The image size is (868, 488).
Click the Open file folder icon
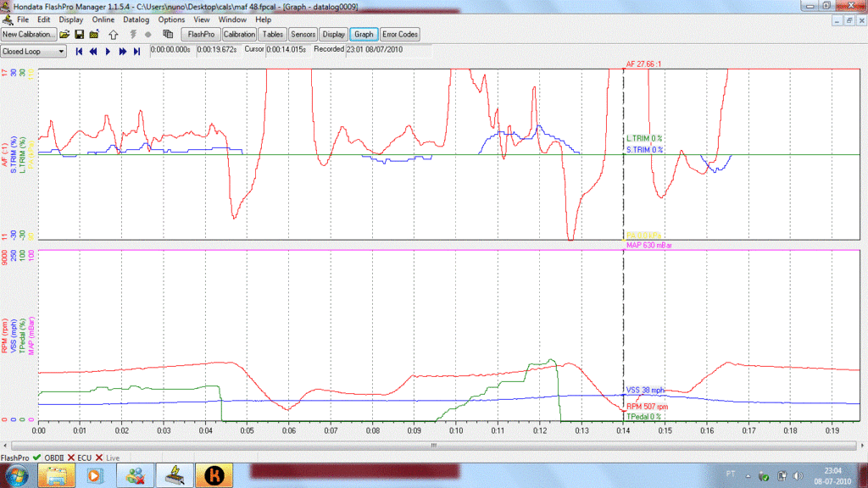tap(64, 35)
